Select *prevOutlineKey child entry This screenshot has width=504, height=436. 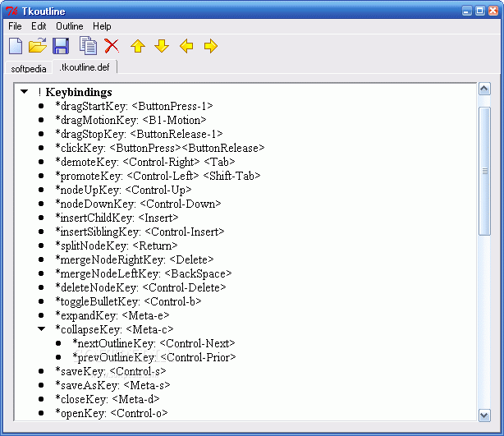coord(154,357)
